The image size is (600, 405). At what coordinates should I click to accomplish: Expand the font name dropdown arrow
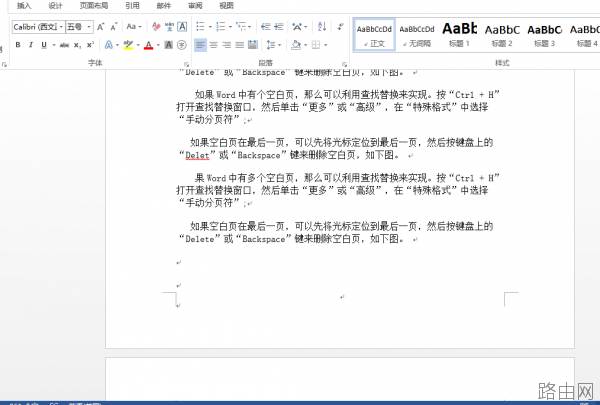(x=61, y=27)
